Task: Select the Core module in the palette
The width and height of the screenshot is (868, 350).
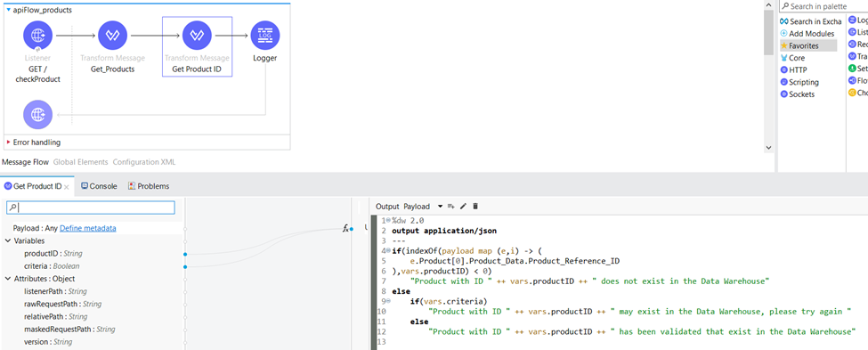Action: click(792, 58)
